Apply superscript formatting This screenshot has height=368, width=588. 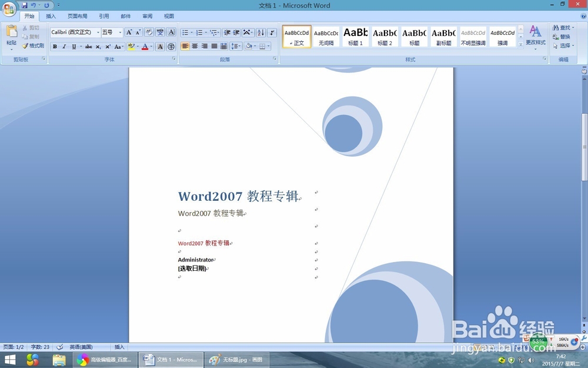tap(108, 47)
